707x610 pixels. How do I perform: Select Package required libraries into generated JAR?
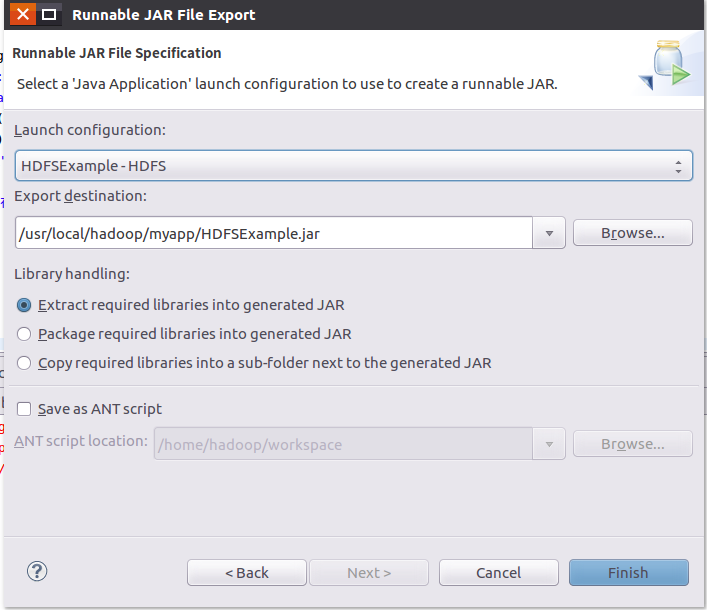(25, 334)
